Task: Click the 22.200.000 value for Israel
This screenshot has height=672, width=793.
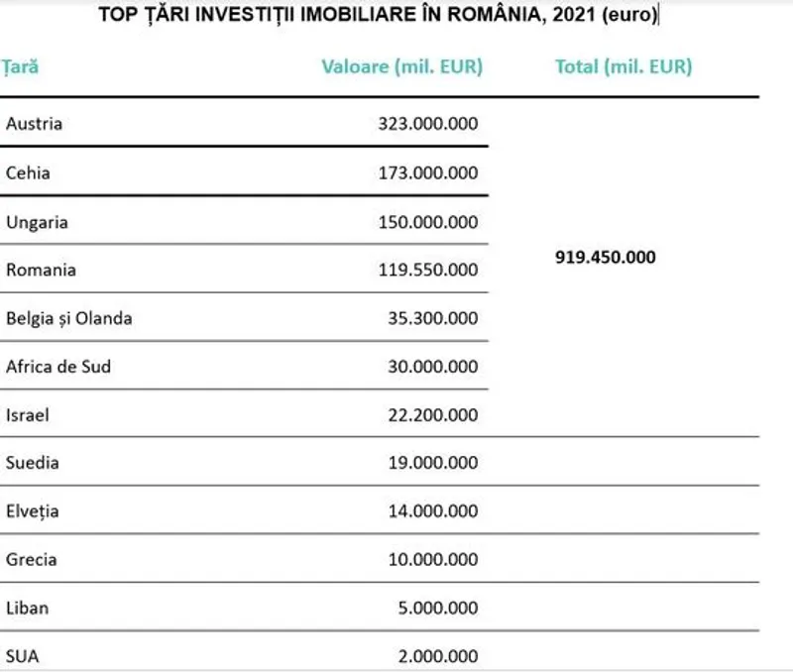Action: pyautogui.click(x=432, y=415)
